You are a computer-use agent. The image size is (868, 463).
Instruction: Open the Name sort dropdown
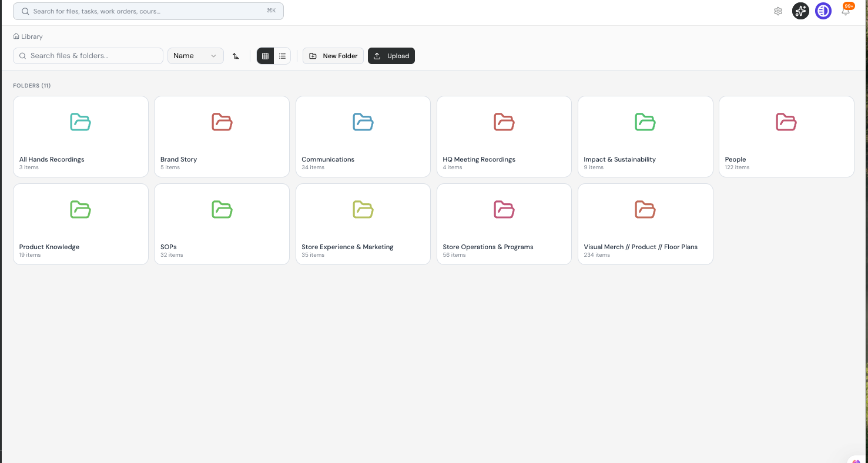[x=196, y=56]
